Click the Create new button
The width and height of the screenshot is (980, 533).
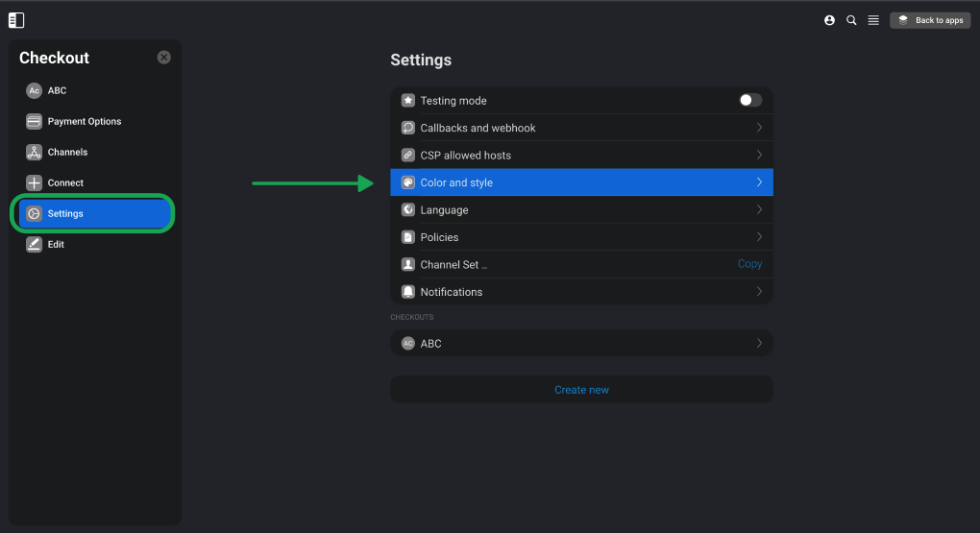click(582, 389)
